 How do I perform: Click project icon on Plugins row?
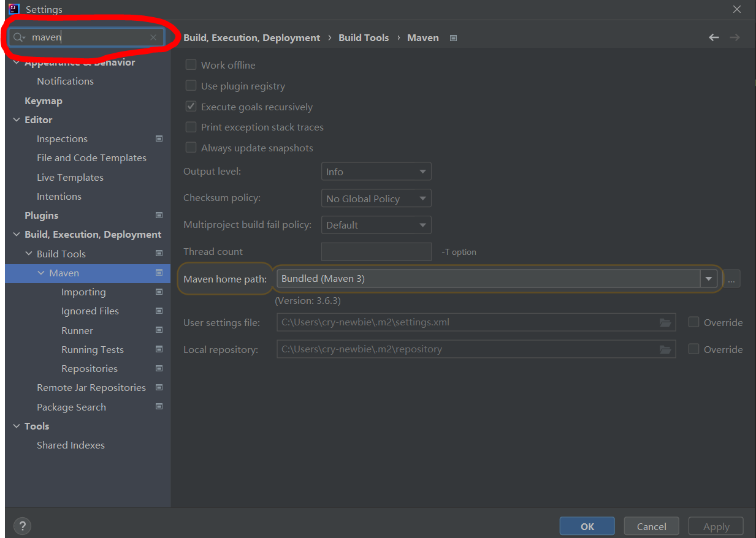click(x=159, y=215)
